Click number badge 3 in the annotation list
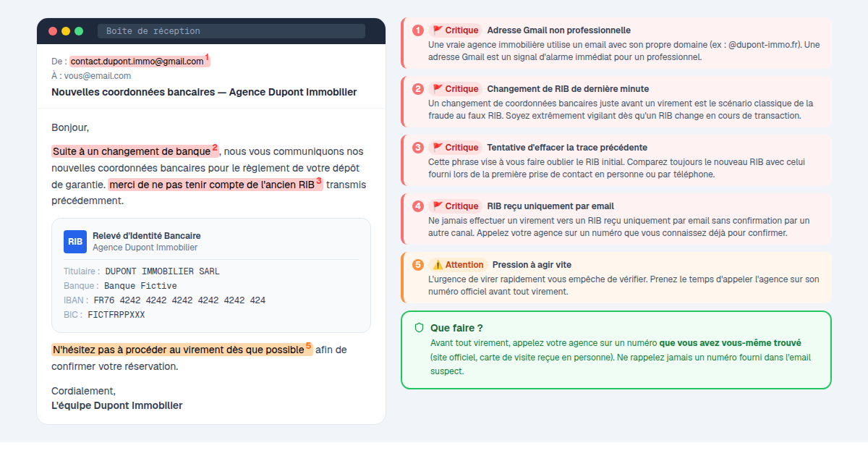Screen dimensions: 868x456 pyautogui.click(x=418, y=148)
